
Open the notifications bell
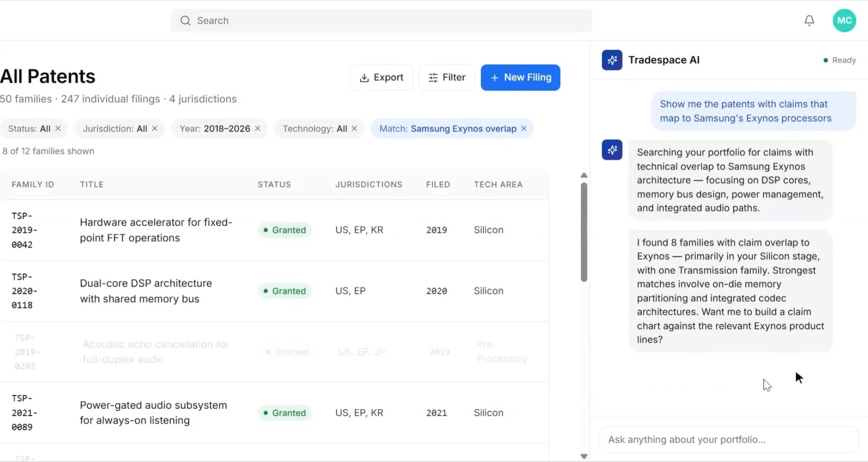(809, 20)
